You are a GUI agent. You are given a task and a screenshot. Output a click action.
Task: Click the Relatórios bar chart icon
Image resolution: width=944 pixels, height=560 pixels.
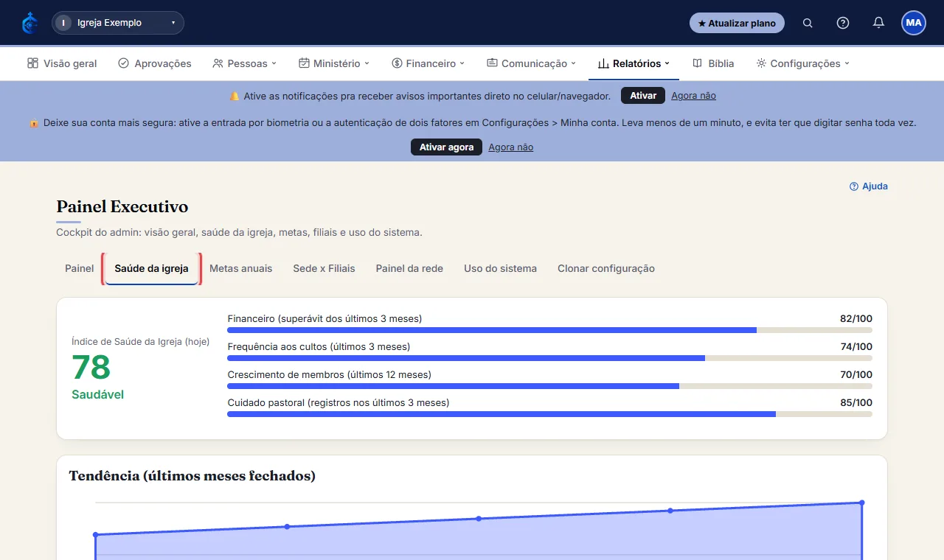pyautogui.click(x=603, y=63)
